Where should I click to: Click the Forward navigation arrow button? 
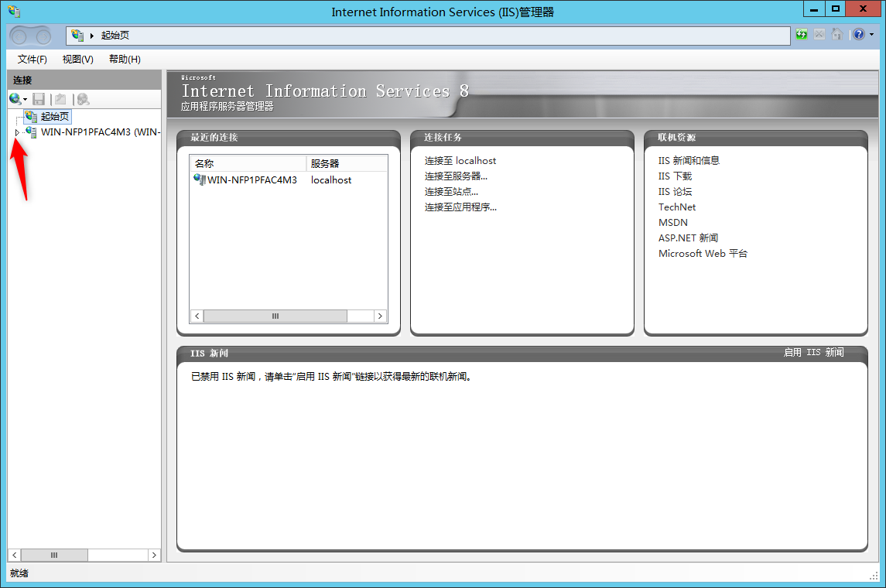click(43, 36)
